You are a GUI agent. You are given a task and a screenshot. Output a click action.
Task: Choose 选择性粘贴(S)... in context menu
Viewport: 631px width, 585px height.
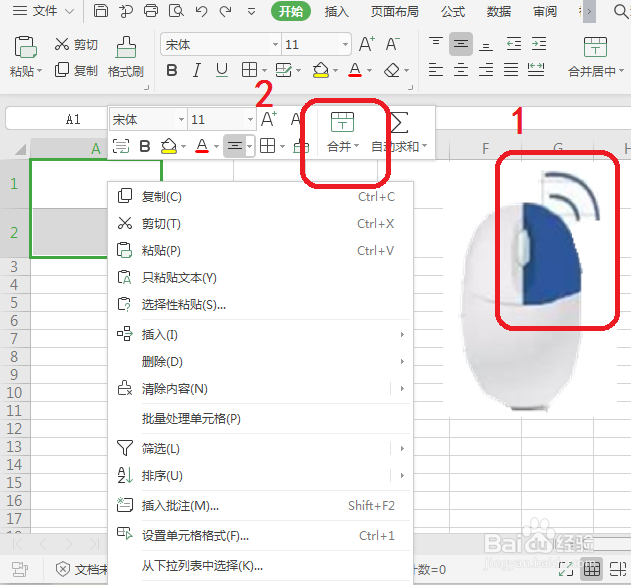(260, 305)
